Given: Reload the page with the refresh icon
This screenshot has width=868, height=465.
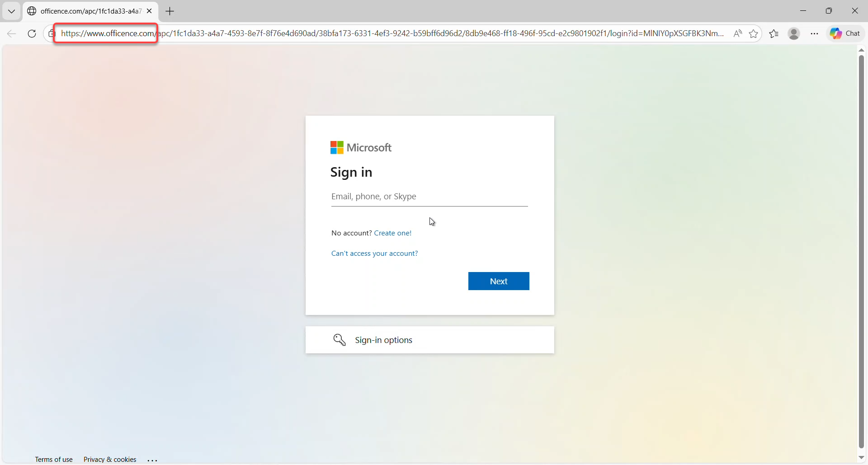Looking at the screenshot, I should click(x=32, y=34).
